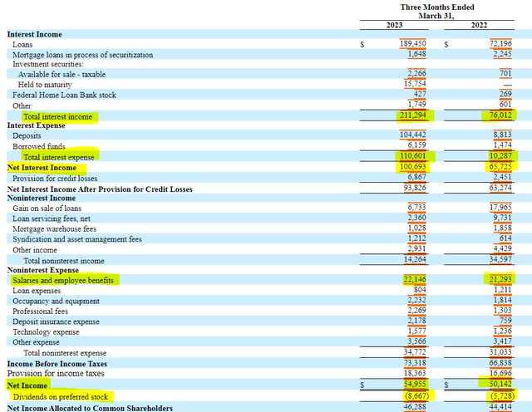Select the 2022 total interest expense 10,287
This screenshot has width=532, height=412.
(x=500, y=156)
